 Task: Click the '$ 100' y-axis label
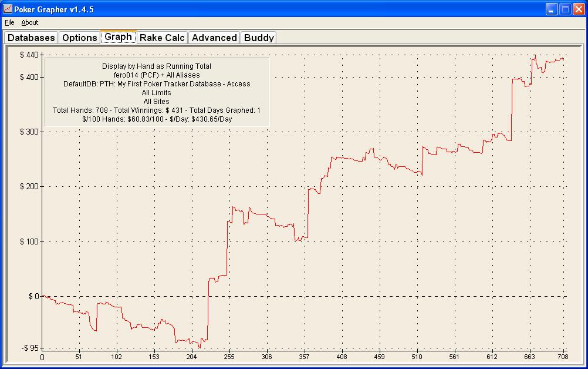(29, 241)
